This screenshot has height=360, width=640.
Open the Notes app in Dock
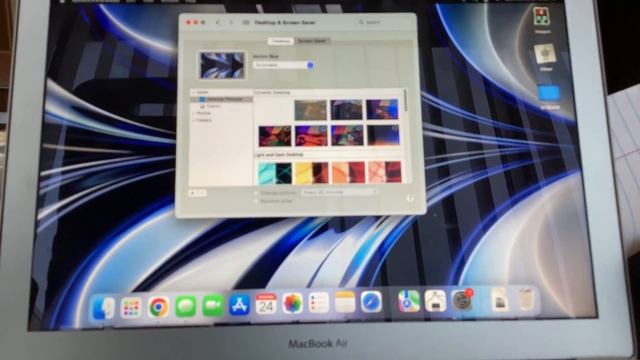pos(345,302)
